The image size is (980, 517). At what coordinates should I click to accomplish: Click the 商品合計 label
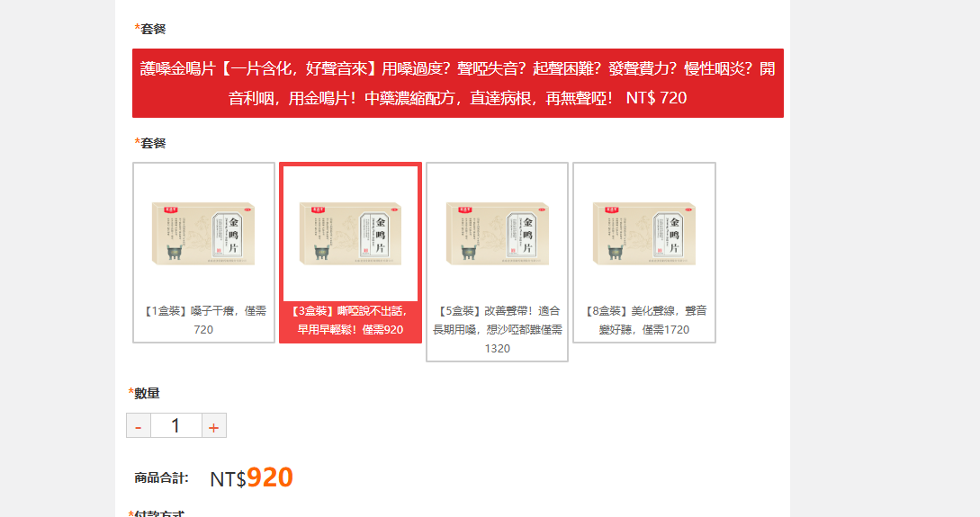tap(161, 478)
